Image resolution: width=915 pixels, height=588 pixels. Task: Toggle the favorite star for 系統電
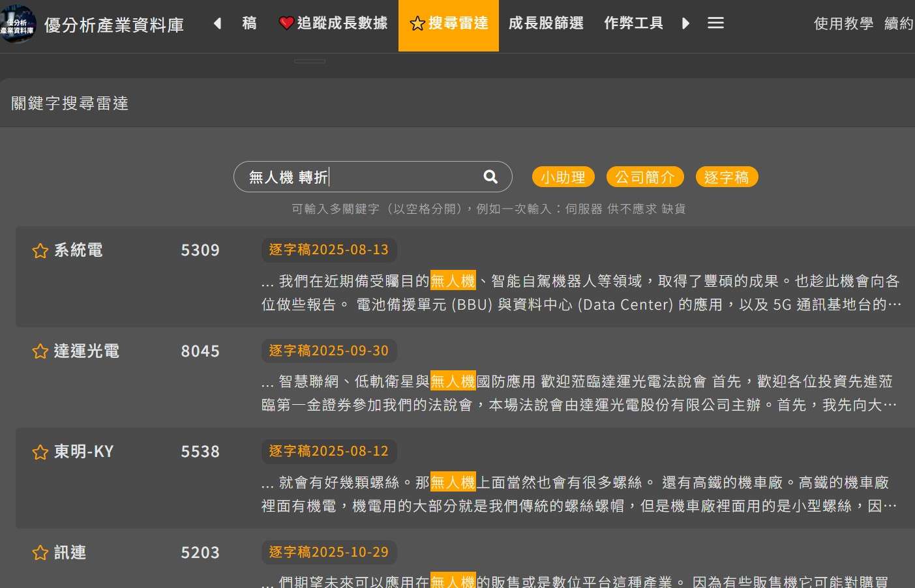(x=39, y=250)
